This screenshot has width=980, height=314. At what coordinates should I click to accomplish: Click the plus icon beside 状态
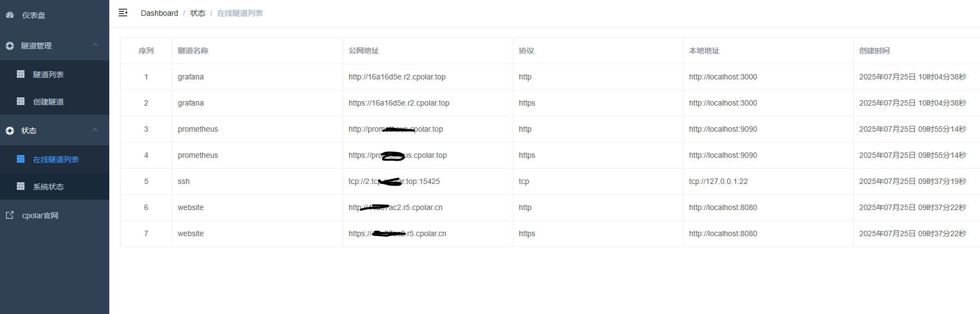click(10, 131)
